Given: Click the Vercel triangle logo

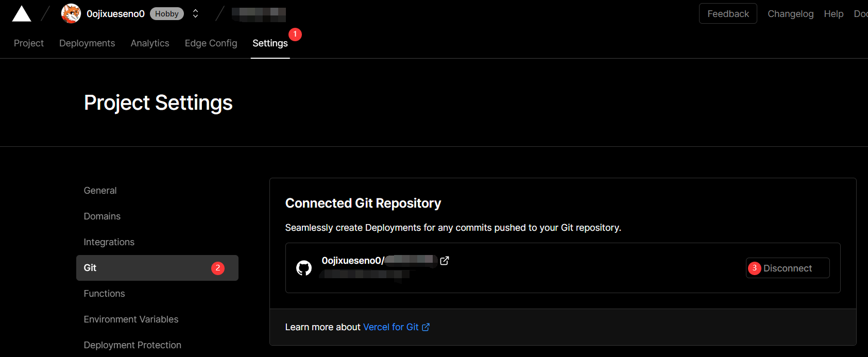Looking at the screenshot, I should coord(22,14).
